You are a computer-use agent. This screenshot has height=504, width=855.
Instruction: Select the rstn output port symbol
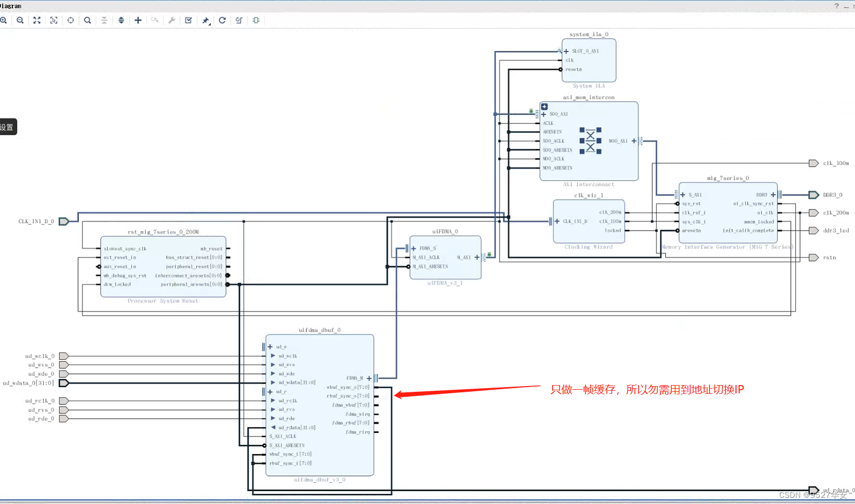tap(814, 257)
